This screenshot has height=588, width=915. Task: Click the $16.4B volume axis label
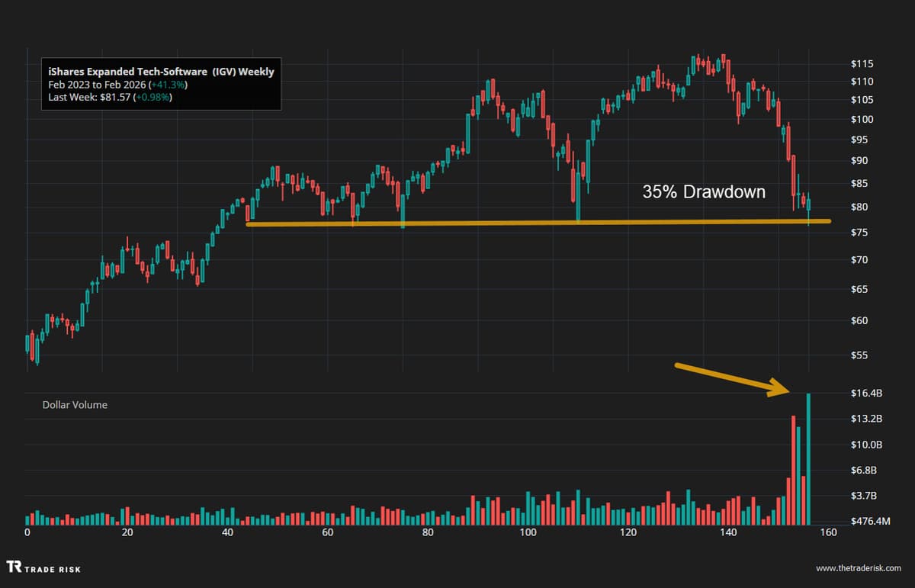(x=866, y=394)
